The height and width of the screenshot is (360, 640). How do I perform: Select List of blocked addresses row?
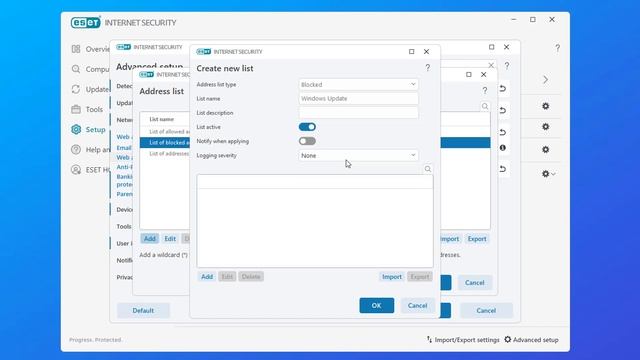click(165, 142)
